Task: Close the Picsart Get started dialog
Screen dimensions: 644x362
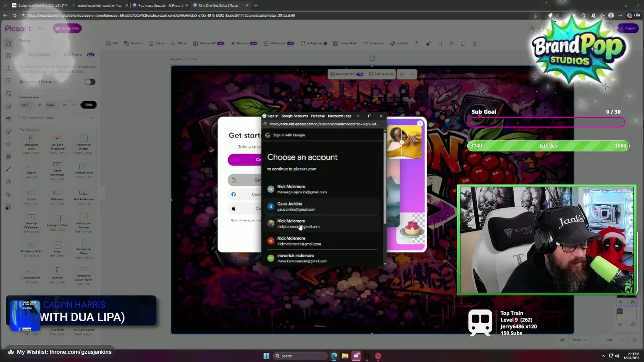Action: [420, 123]
